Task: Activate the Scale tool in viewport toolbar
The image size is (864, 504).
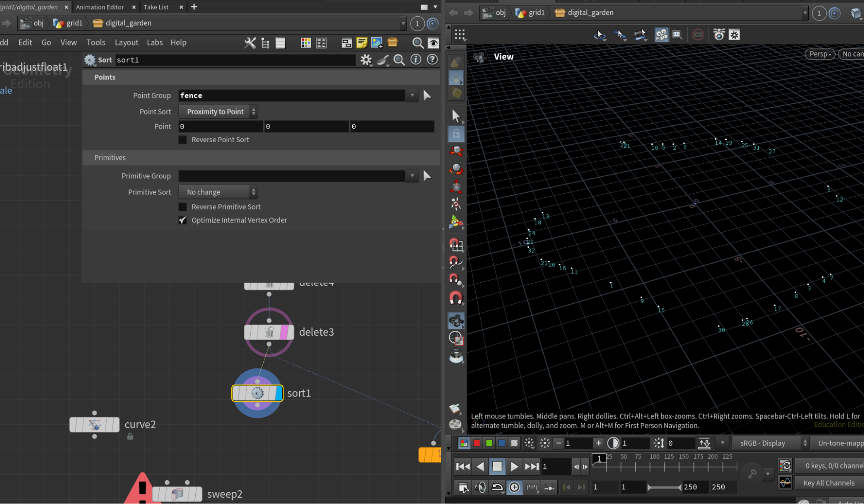Action: coord(456,187)
